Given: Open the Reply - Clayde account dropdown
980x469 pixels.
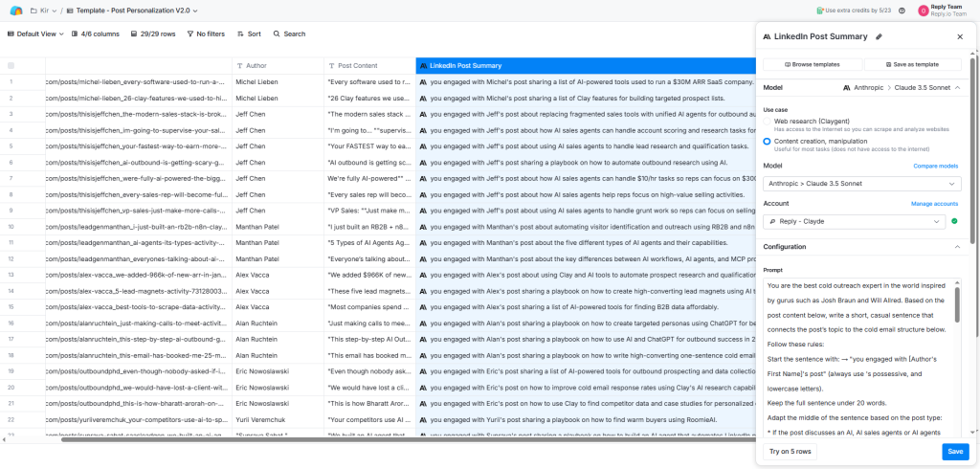Looking at the screenshot, I should (x=854, y=221).
